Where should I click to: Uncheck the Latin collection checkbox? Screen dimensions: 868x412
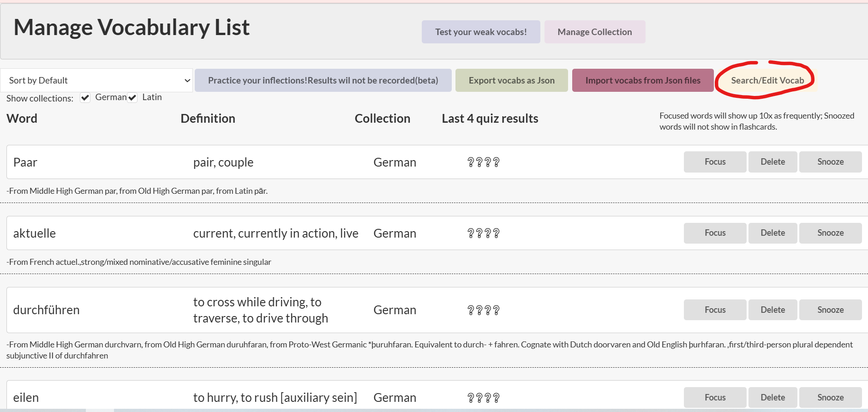tap(132, 98)
